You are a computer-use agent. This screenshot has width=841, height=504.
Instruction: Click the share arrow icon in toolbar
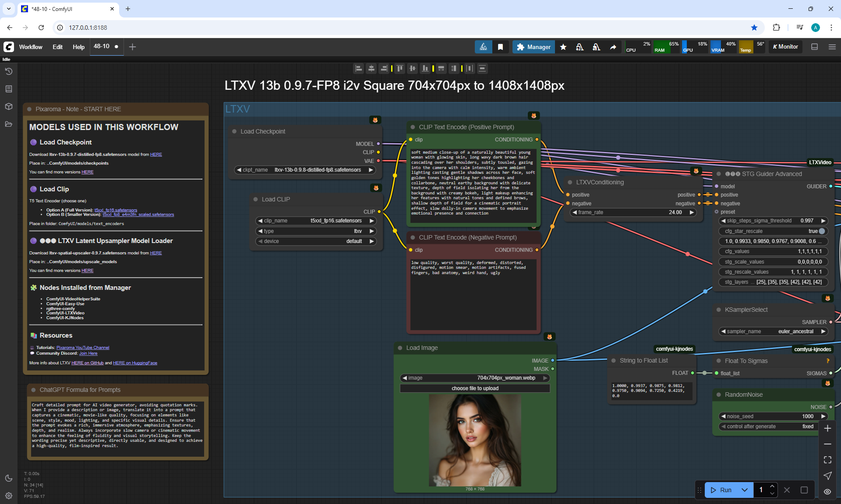tap(613, 47)
